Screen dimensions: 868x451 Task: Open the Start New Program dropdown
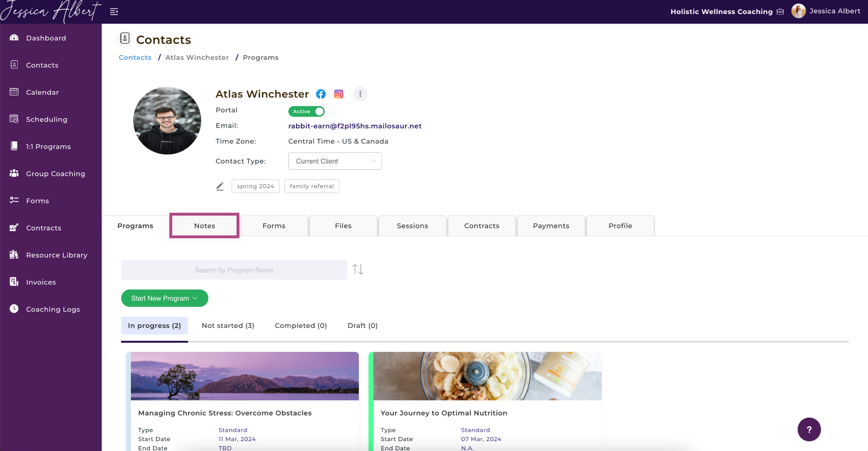[165, 298]
